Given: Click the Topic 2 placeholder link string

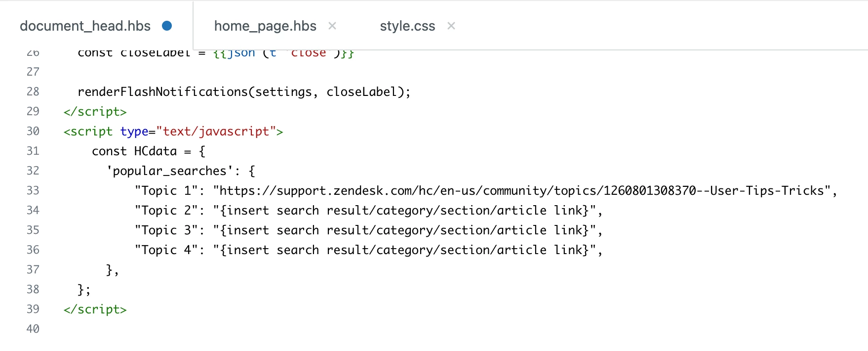Looking at the screenshot, I should 404,211.
